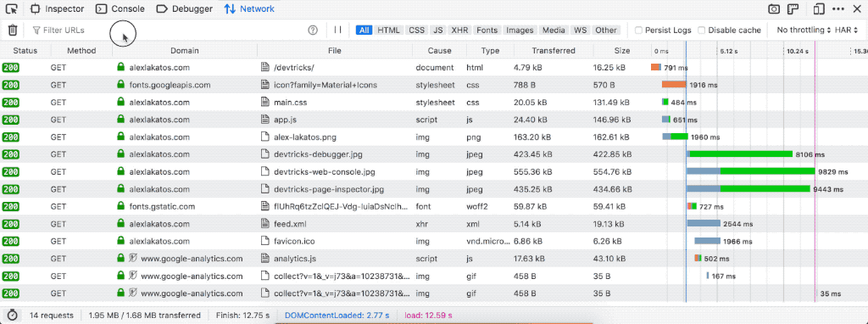Click the file icon for alex-lakatos.png

pos(264,137)
